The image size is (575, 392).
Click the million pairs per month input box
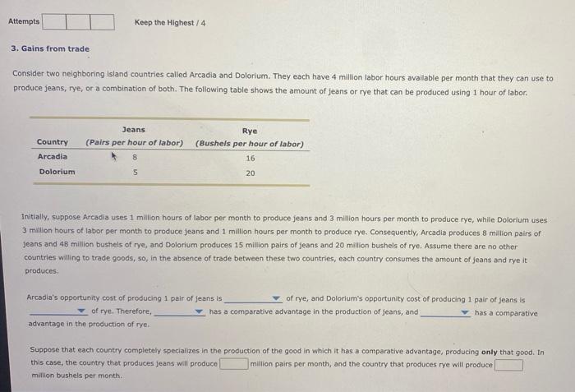click(234, 364)
